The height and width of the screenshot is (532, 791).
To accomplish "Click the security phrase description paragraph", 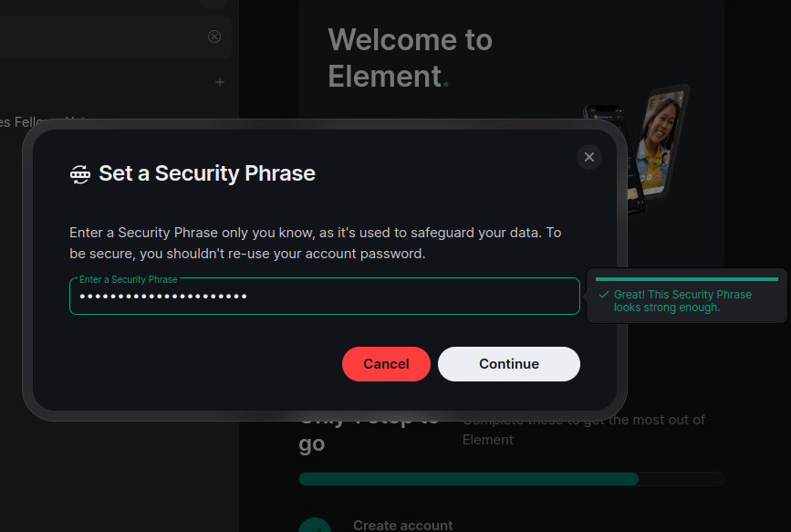I will [x=316, y=243].
